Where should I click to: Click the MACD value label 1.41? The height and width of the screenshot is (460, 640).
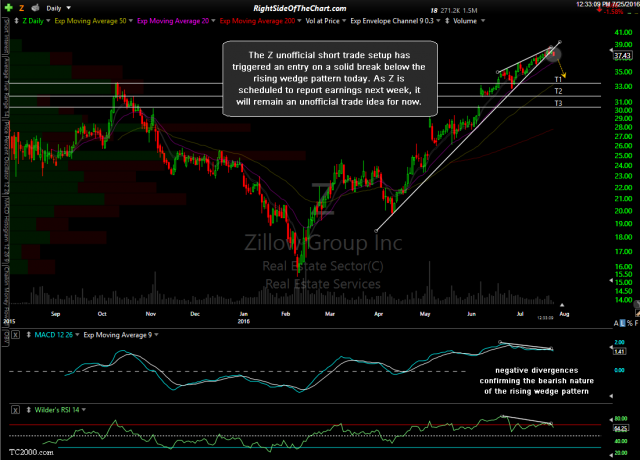[x=620, y=351]
